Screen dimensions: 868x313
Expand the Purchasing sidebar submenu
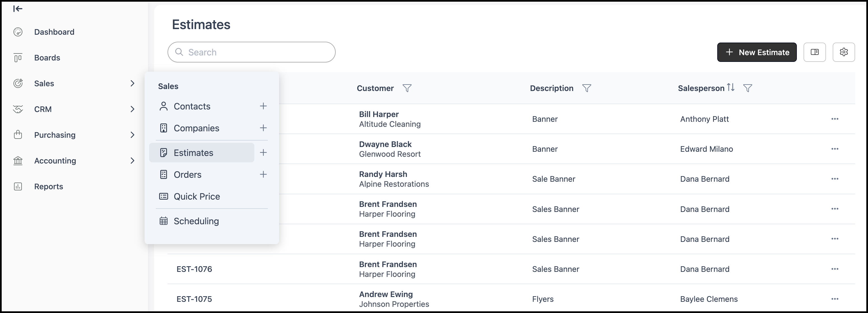point(133,135)
